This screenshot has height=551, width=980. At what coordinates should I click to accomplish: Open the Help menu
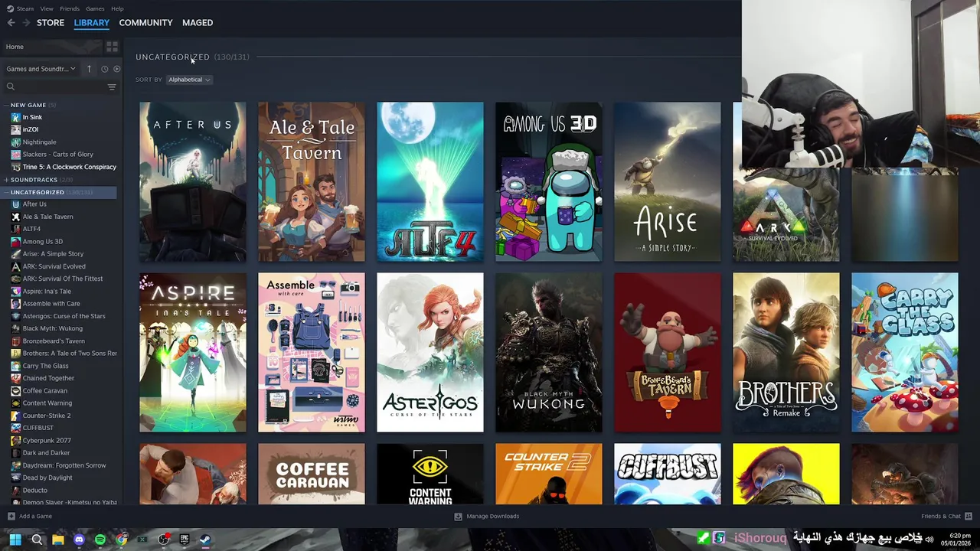(x=117, y=8)
